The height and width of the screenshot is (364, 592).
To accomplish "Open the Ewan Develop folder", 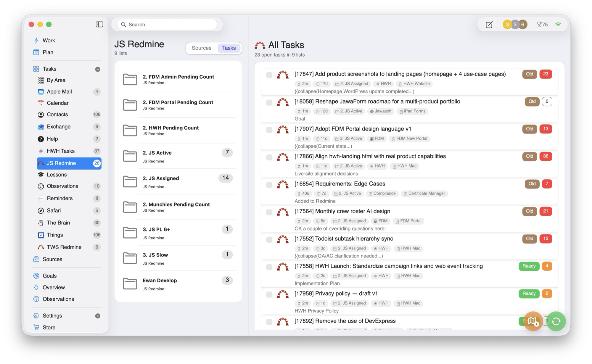I will (x=178, y=284).
